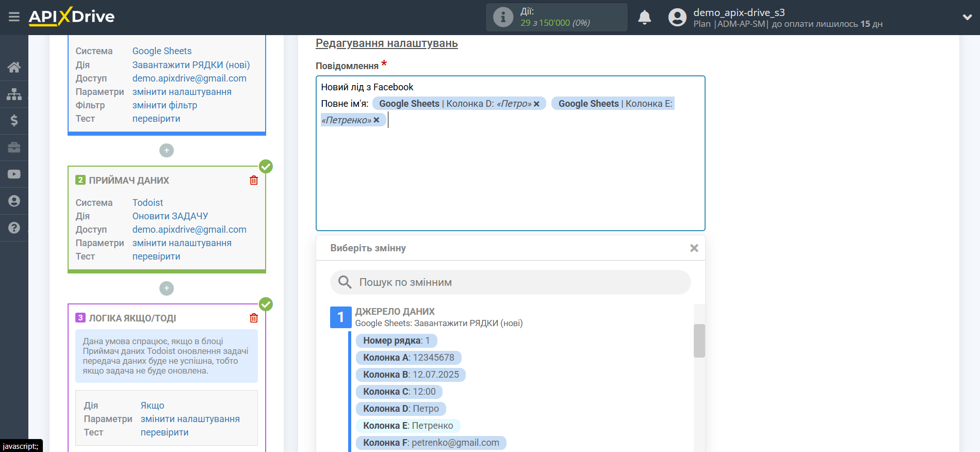Open notifications bell

click(x=644, y=18)
